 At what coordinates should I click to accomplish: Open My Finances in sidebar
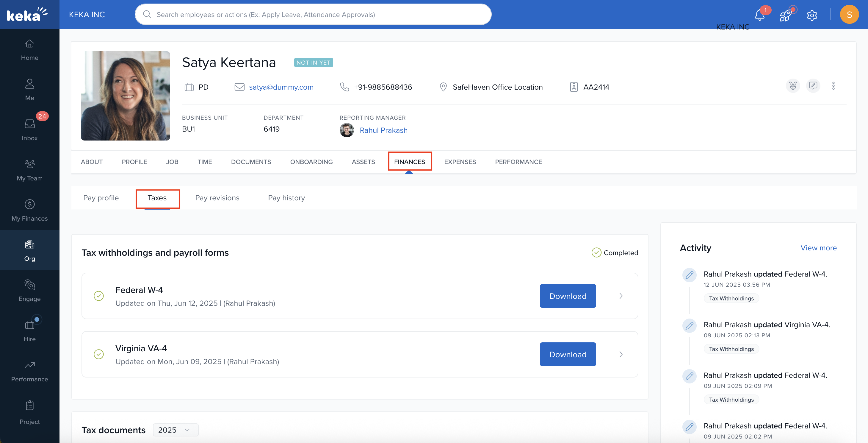30,210
